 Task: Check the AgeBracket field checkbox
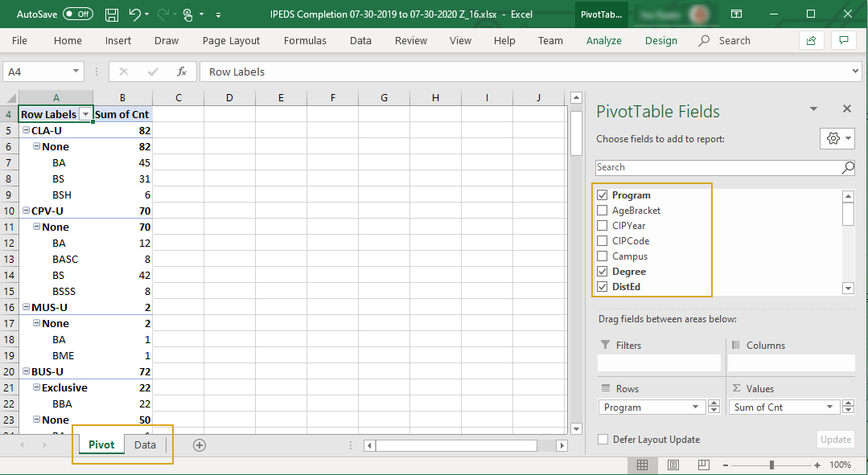tap(603, 211)
